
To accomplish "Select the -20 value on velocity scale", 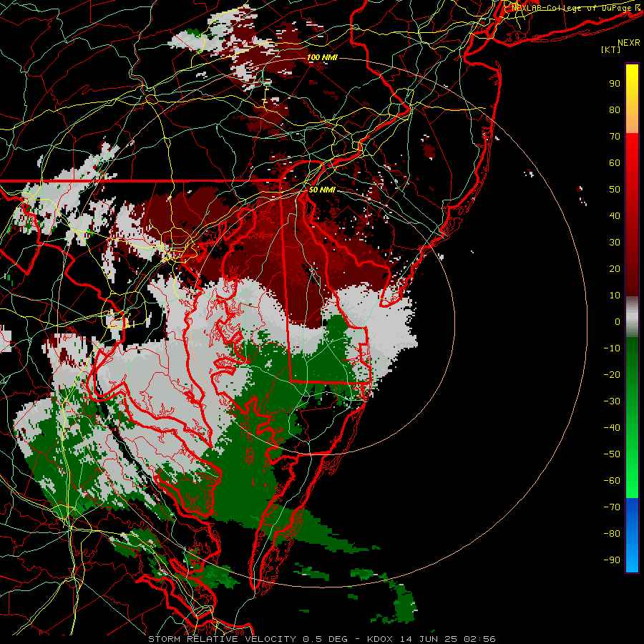I will click(612, 374).
